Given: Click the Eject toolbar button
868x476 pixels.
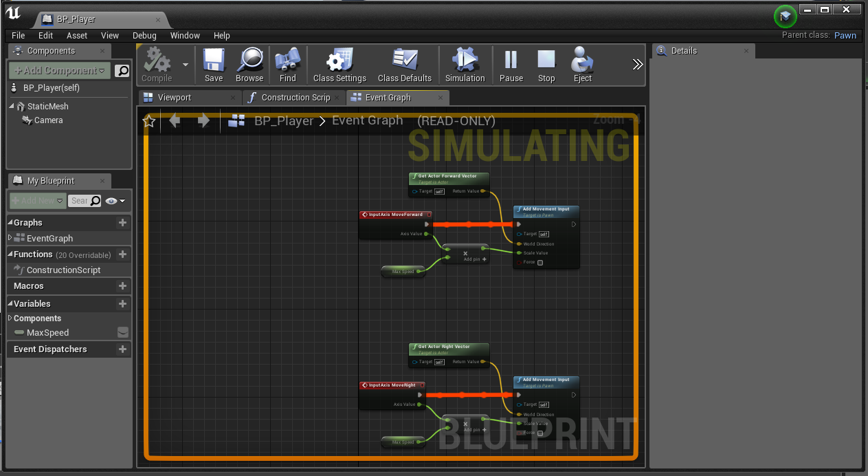Looking at the screenshot, I should [583, 65].
